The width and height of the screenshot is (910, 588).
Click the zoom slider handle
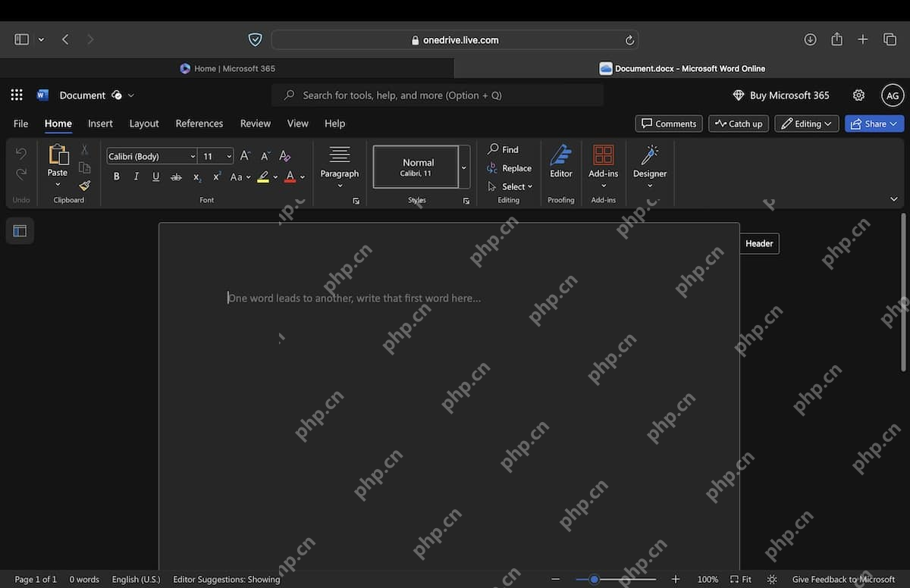594,579
